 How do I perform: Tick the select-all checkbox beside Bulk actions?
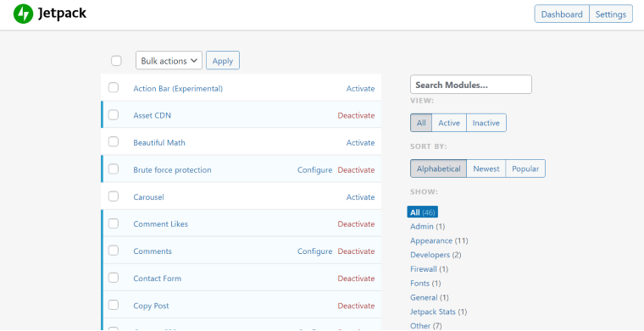point(116,61)
